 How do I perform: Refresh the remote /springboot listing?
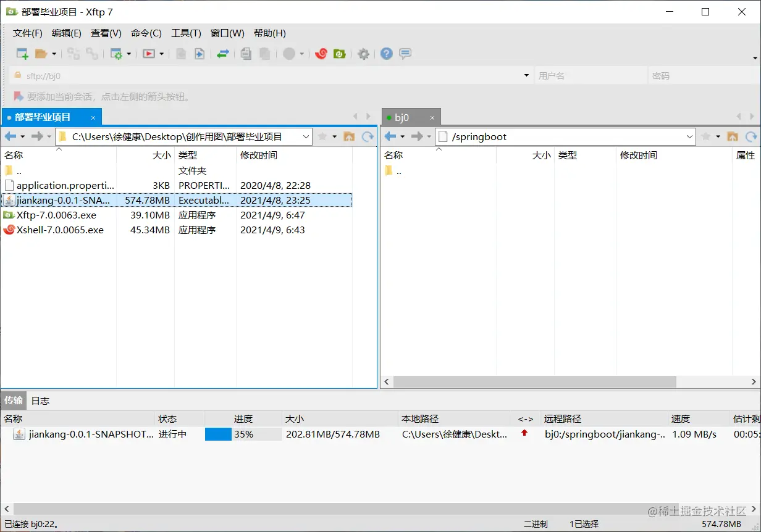[x=752, y=136]
